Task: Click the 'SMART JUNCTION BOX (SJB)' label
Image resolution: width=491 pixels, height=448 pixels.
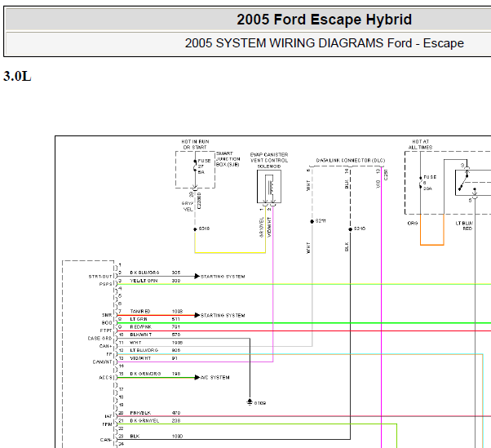Action: [x=228, y=159]
